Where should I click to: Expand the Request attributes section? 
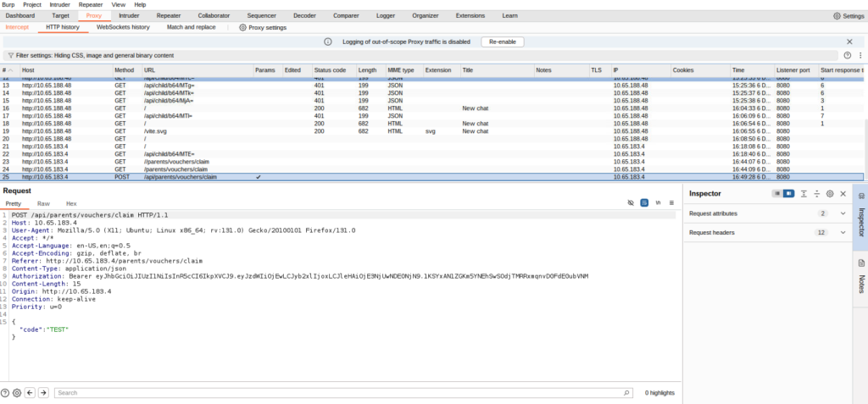[x=843, y=213]
